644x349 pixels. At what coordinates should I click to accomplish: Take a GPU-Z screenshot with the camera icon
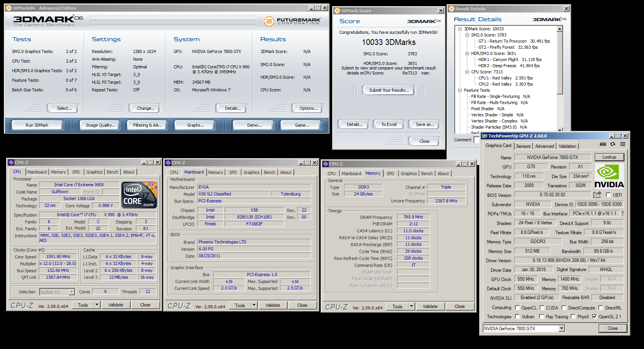click(603, 144)
